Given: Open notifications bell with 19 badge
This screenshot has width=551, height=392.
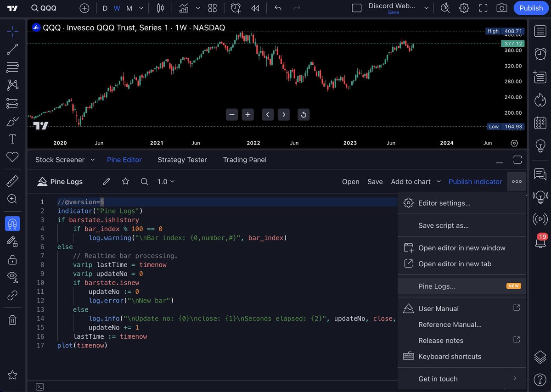Looking at the screenshot, I should (540, 240).
